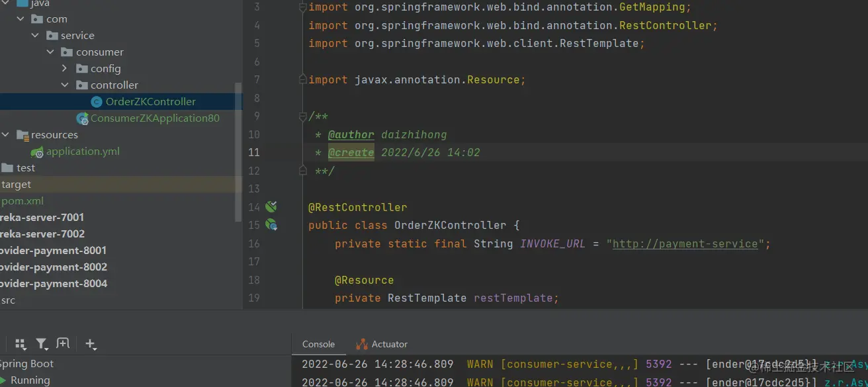The height and width of the screenshot is (387, 868).
Task: Expand the config package arrow
Action: click(x=65, y=69)
